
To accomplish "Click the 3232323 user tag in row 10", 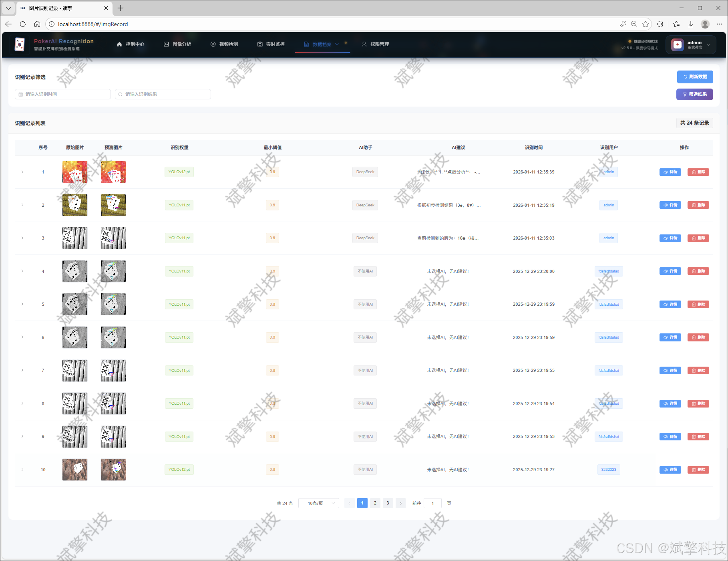I will click(609, 470).
